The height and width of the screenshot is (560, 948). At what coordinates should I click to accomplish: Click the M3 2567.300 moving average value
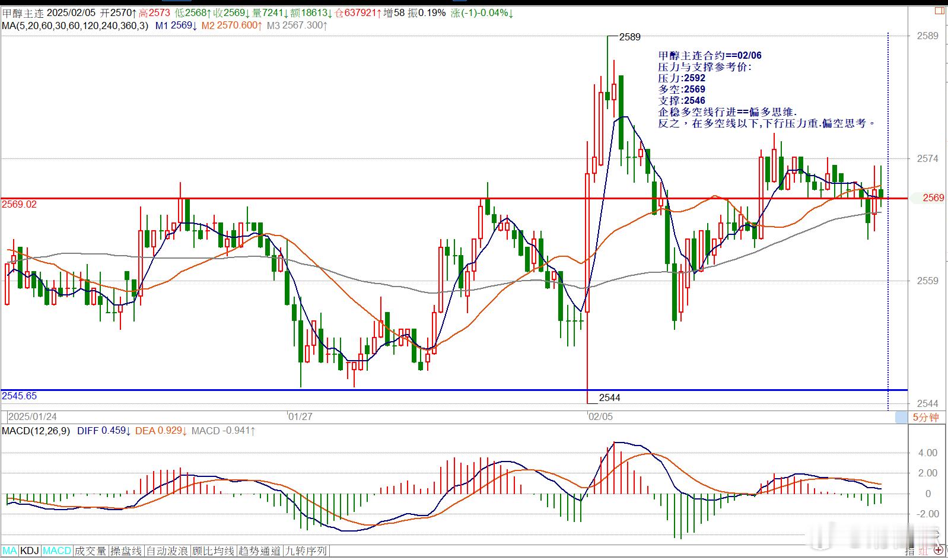pyautogui.click(x=297, y=26)
